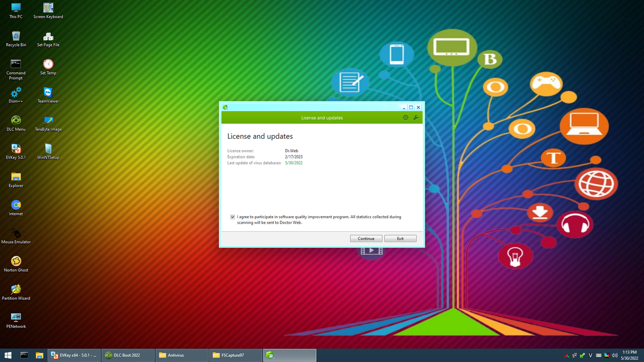Switch to the Antivirus folder taskbar button

click(182, 355)
